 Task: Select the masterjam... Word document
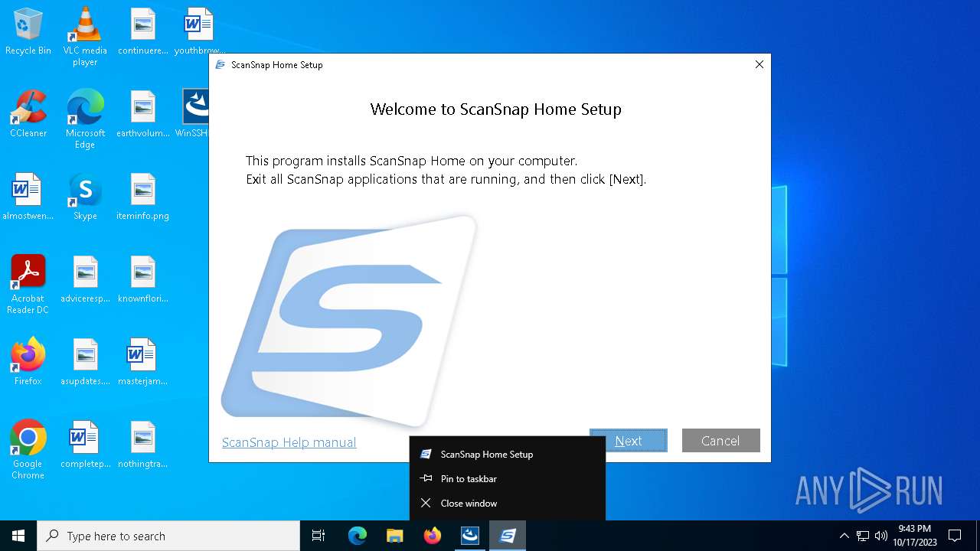[x=142, y=361]
